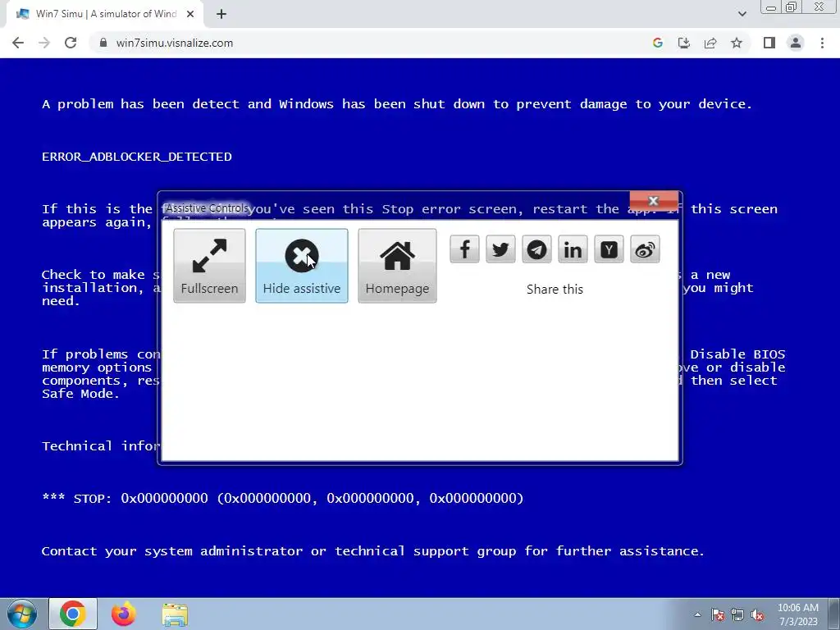
Task: Go forward using the browser forward arrow
Action: [x=44, y=43]
